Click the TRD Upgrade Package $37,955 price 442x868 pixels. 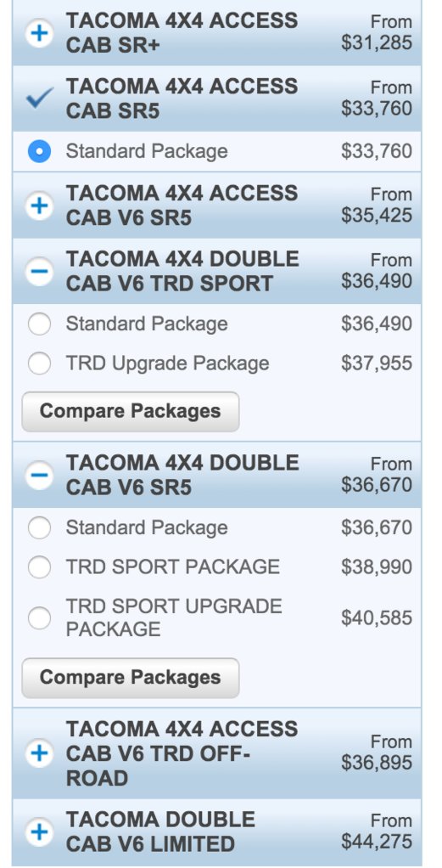pyautogui.click(x=377, y=364)
